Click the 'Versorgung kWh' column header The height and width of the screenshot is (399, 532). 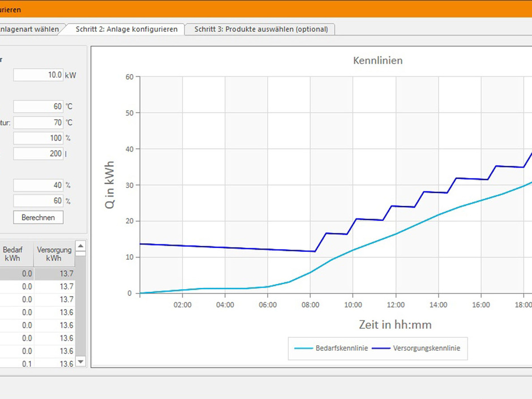54,254
